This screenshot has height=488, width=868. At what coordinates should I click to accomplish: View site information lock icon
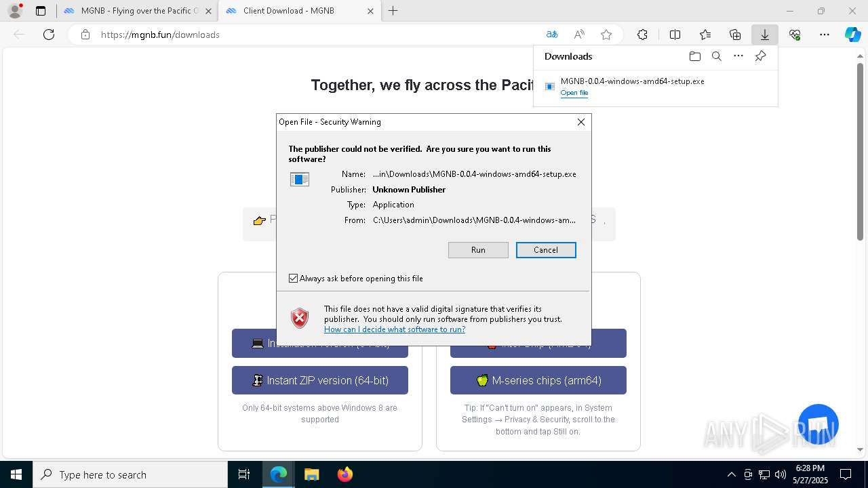[85, 35]
